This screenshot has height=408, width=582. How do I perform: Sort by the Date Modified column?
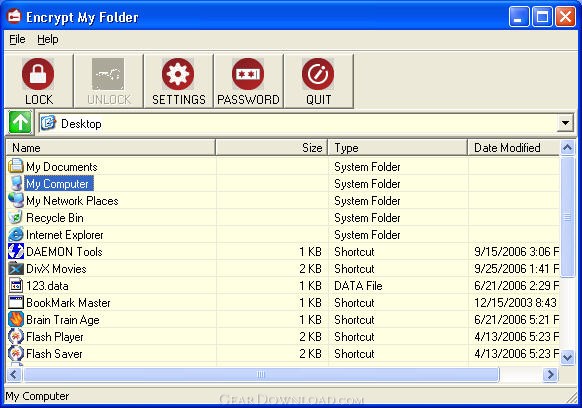coord(513,148)
